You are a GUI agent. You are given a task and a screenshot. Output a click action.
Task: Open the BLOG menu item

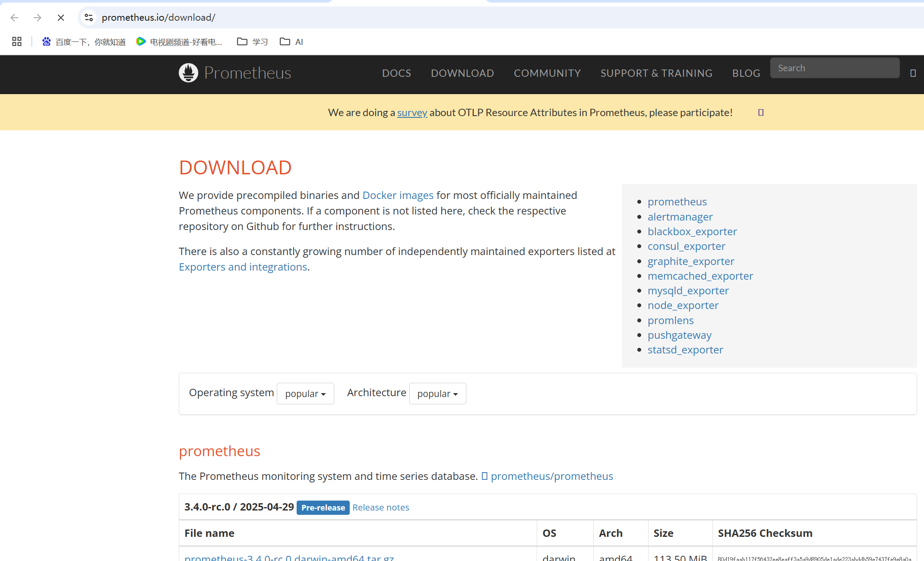[746, 73]
